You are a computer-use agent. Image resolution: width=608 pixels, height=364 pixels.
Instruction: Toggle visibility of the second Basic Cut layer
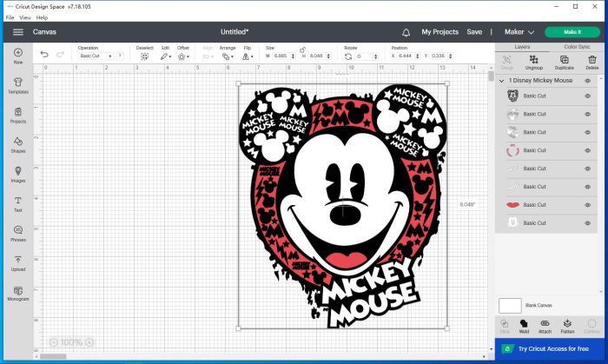[588, 114]
